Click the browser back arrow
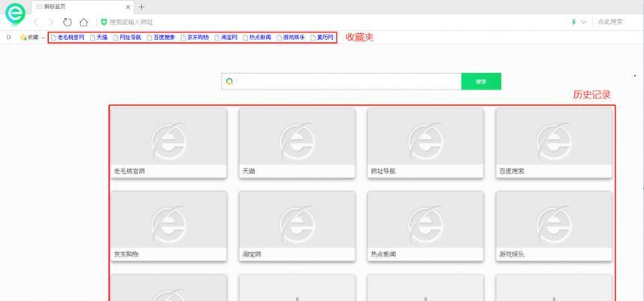Image resolution: width=644 pixels, height=301 pixels. click(36, 23)
